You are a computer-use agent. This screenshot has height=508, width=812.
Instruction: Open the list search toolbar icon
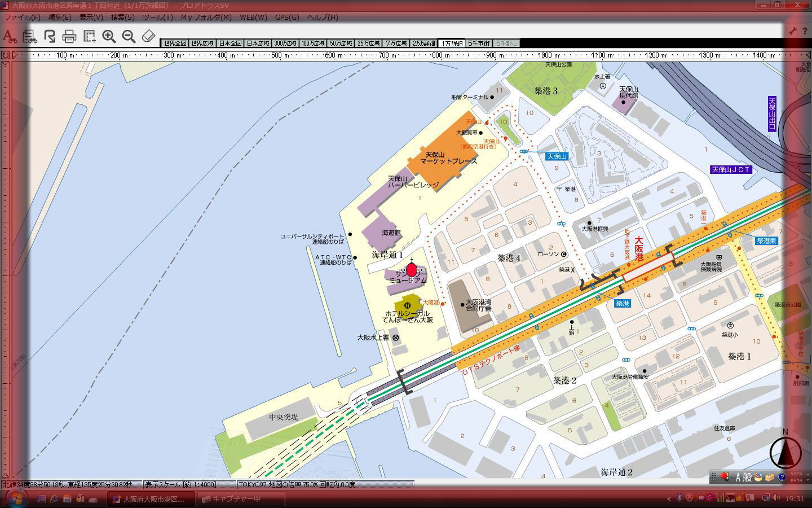(x=29, y=37)
